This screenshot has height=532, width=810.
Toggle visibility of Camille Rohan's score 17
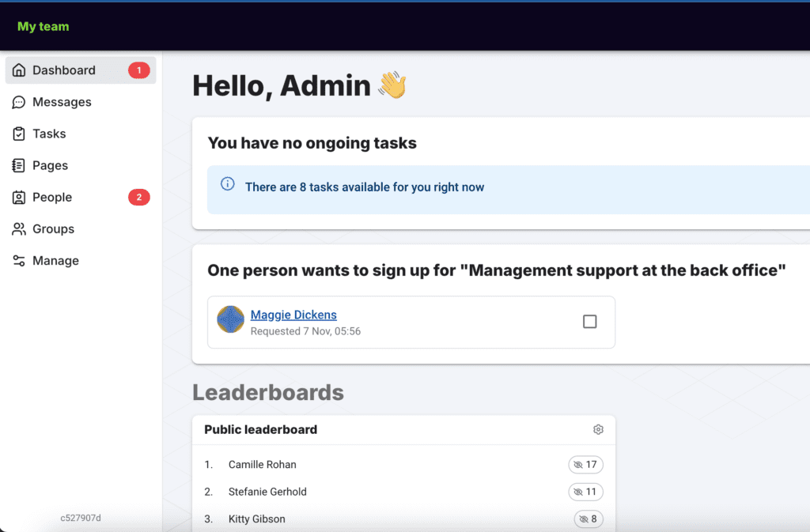pyautogui.click(x=585, y=465)
